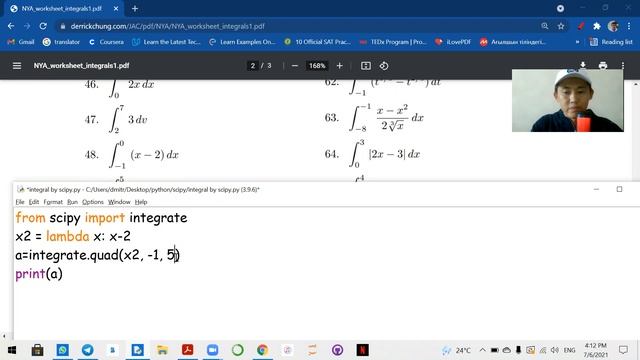Image resolution: width=640 pixels, height=360 pixels.
Task: Open the Reading list button
Action: coord(611,42)
